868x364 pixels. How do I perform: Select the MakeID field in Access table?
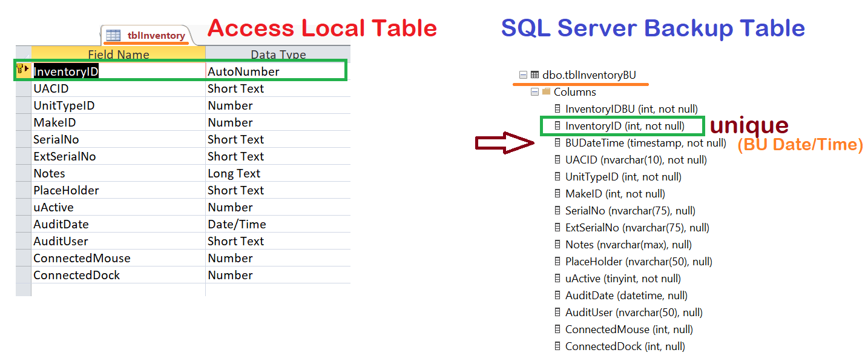119,122
